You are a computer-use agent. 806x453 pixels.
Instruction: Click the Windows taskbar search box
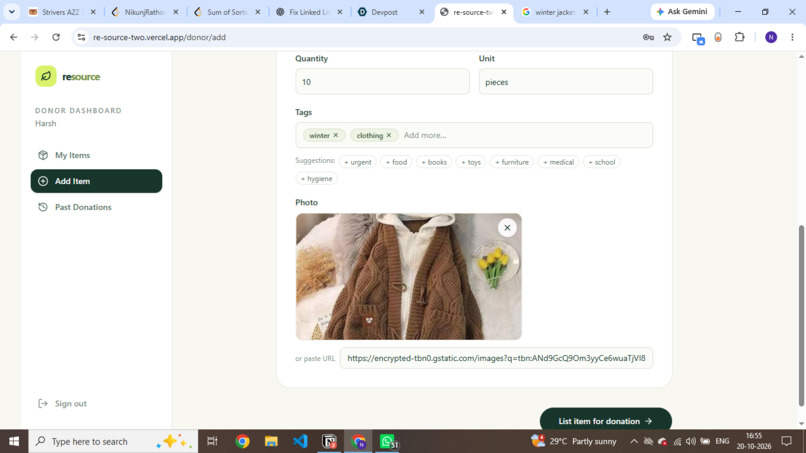coord(113,441)
